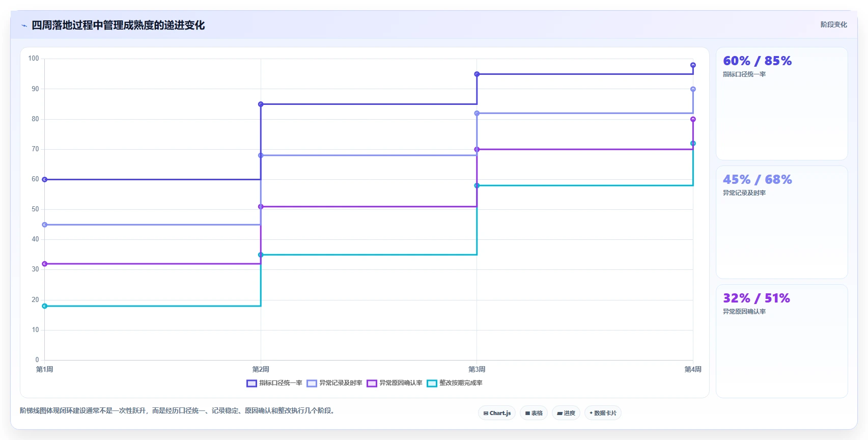Click 异常记录及时率 point at 68 in 第2周
This screenshot has width=868, height=440.
pyautogui.click(x=261, y=155)
